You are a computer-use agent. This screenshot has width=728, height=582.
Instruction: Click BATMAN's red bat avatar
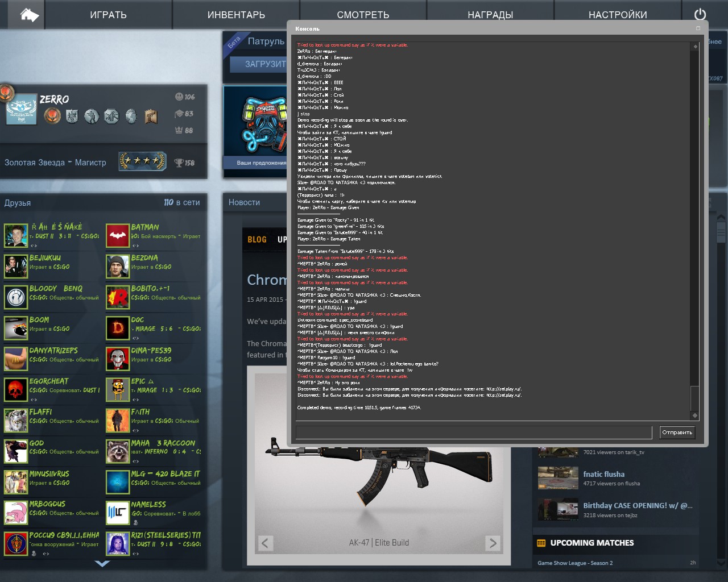point(118,236)
